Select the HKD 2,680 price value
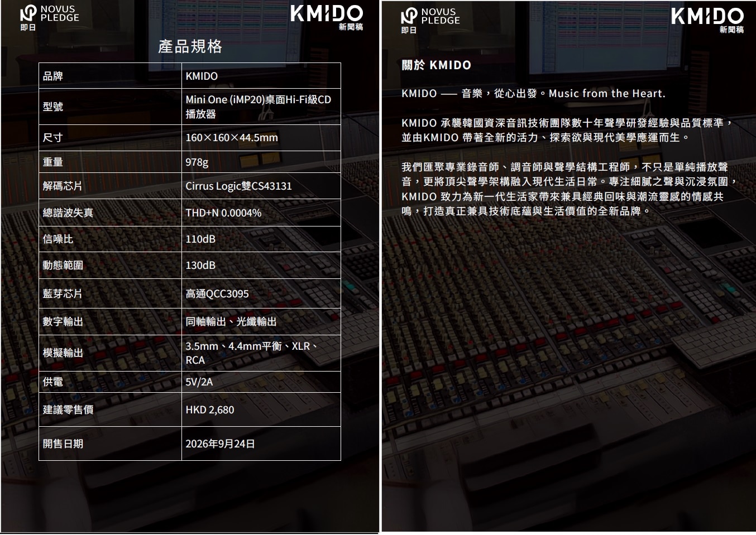756x535 pixels. pos(210,409)
